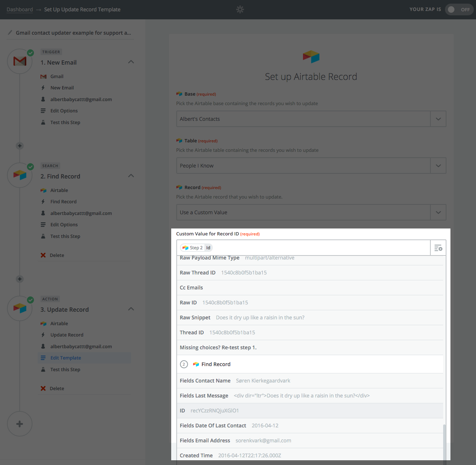
Task: Collapse the 1. New Email step
Action: 131,62
